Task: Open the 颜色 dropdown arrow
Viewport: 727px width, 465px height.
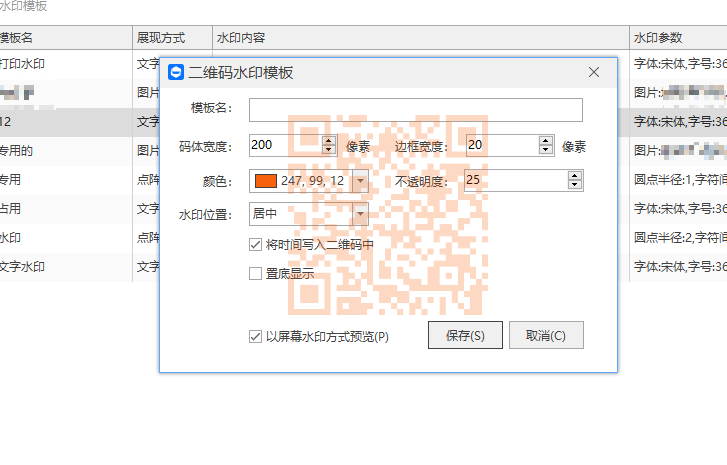Action: [x=360, y=181]
